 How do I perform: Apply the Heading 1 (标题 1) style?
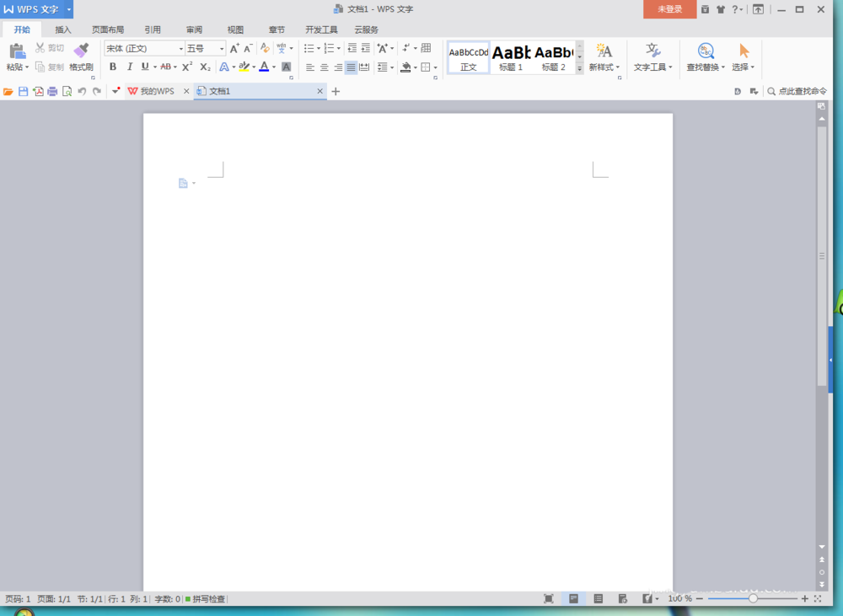pos(511,57)
